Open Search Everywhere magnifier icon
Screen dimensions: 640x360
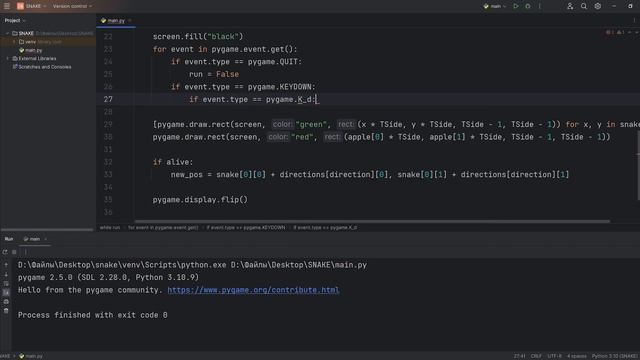tap(584, 6)
